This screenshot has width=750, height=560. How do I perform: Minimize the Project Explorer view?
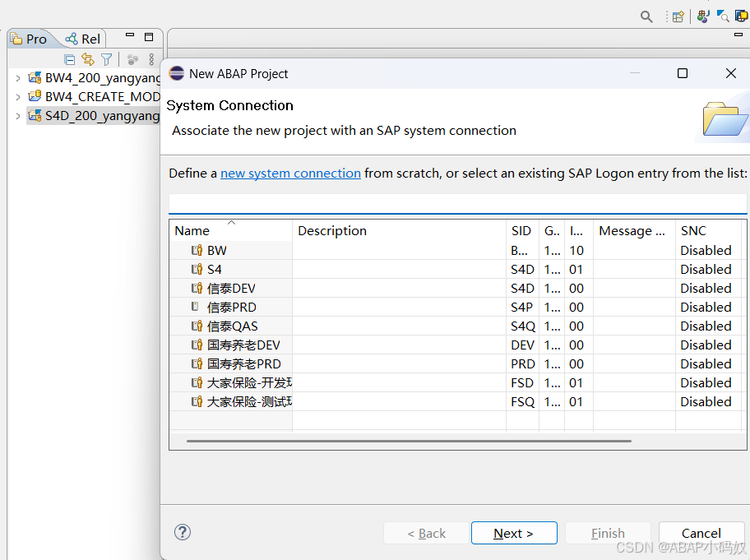[x=130, y=35]
